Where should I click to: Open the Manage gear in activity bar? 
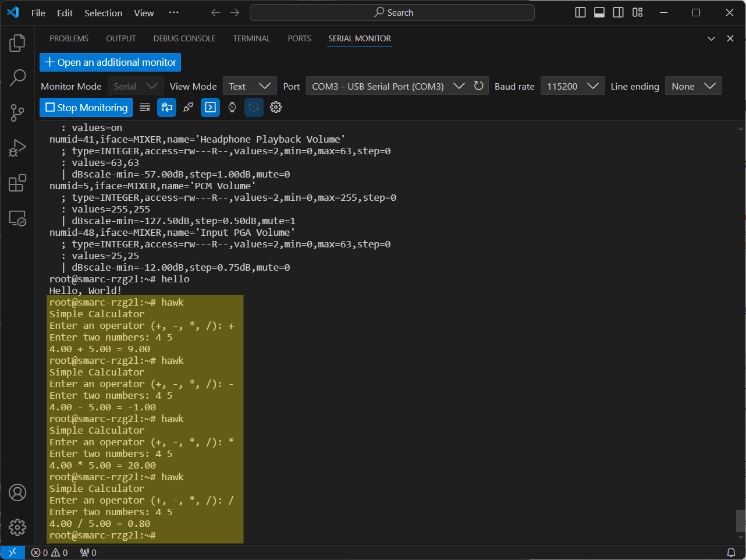pyautogui.click(x=17, y=527)
